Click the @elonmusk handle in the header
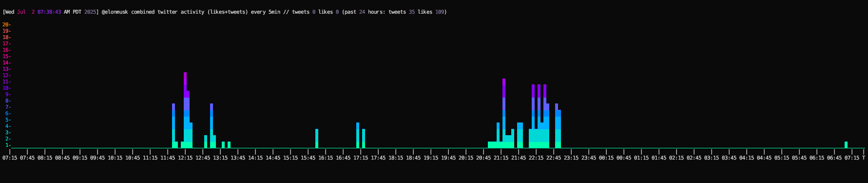Image resolution: width=868 pixels, height=183 pixels. click(x=115, y=12)
